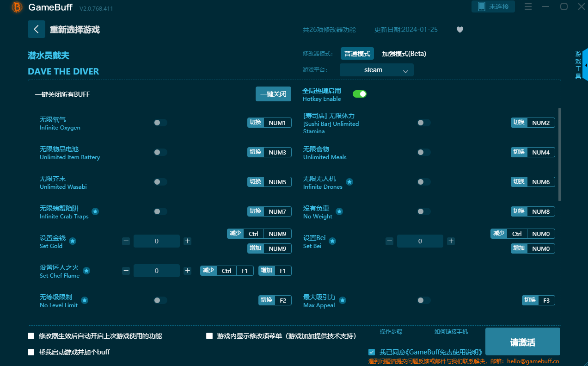This screenshot has height=366, width=588.
Task: Turn on Unlimited Wasabi switch
Action: (x=160, y=182)
